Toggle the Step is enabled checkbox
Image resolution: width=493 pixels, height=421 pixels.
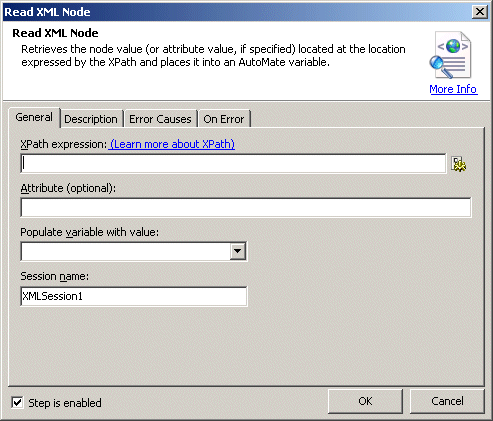click(17, 402)
